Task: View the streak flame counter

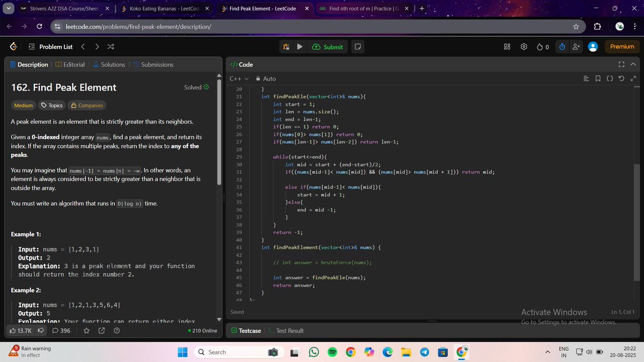Action: coord(543,47)
